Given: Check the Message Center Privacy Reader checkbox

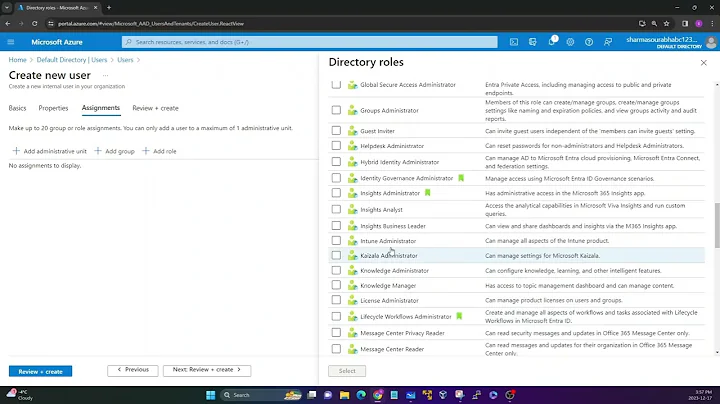Looking at the screenshot, I should click(x=336, y=332).
